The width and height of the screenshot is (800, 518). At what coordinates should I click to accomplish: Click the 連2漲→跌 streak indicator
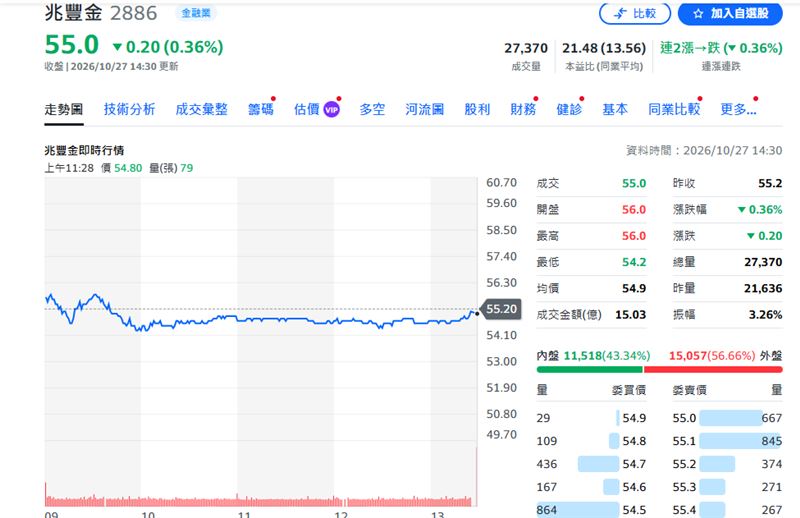coord(721,48)
